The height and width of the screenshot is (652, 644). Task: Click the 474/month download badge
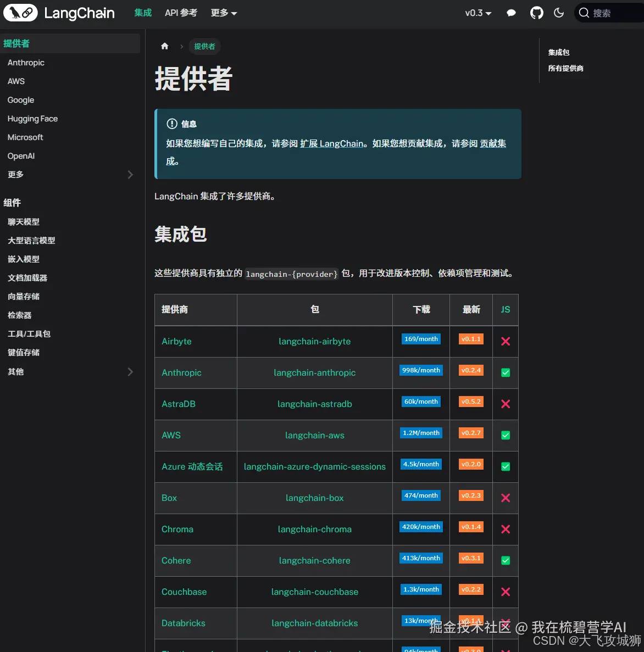421,495
